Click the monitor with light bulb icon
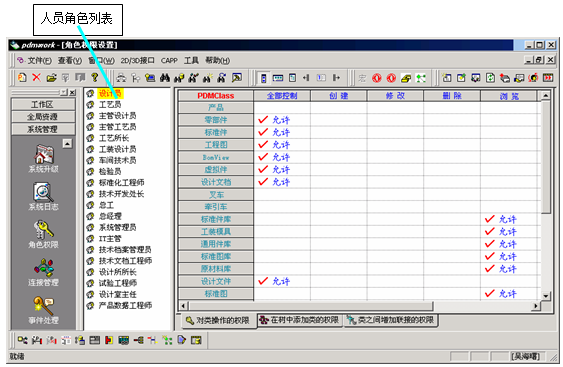This screenshot has width=563, height=367. [150, 78]
